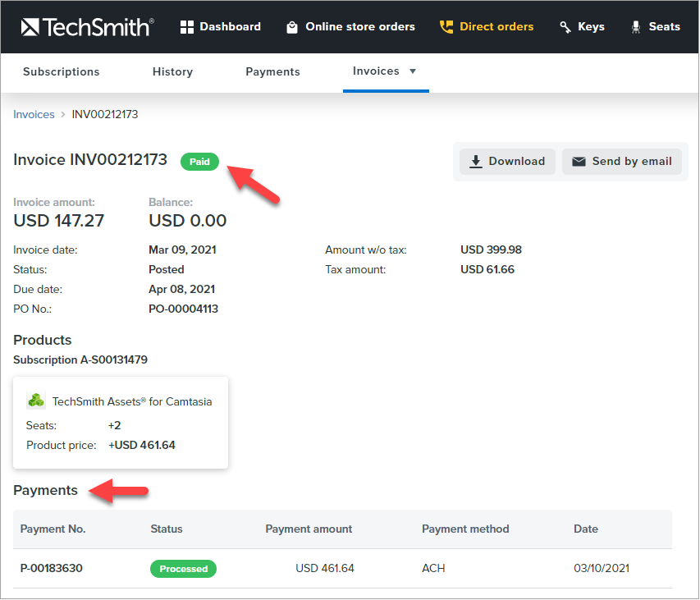This screenshot has height=600, width=700.
Task: Click the Payment amount column header
Action: tap(309, 529)
